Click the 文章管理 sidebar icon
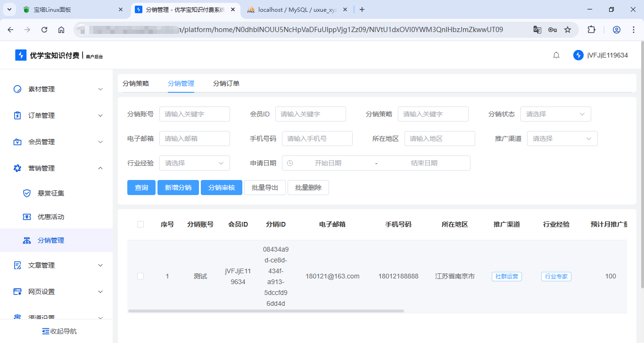Image resolution: width=644 pixels, height=343 pixels. [x=17, y=265]
